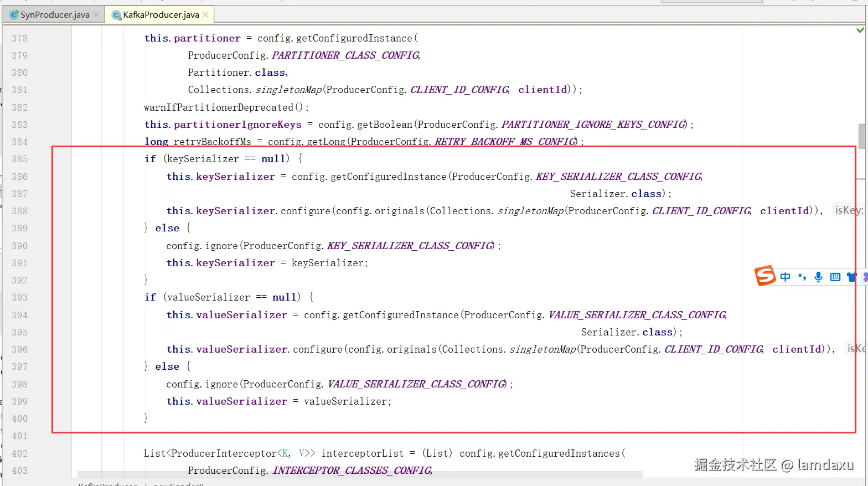Click Partitioner.class on line 380

tap(237, 73)
